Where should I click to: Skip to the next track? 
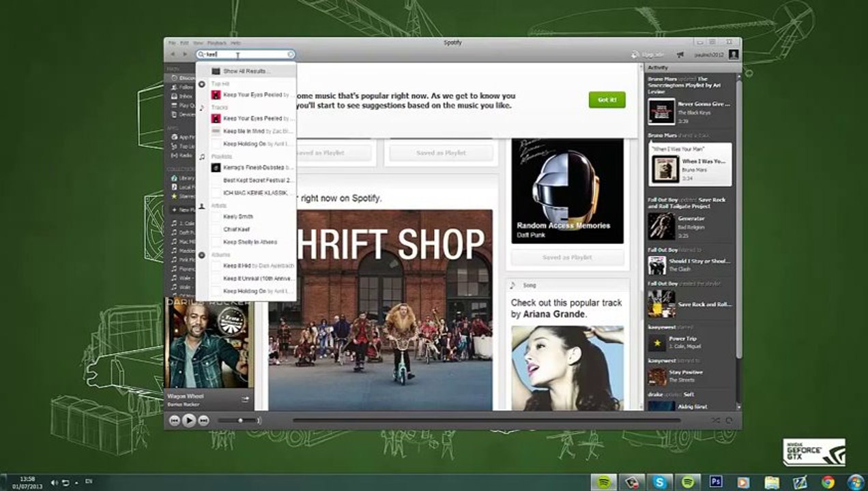pyautogui.click(x=203, y=421)
